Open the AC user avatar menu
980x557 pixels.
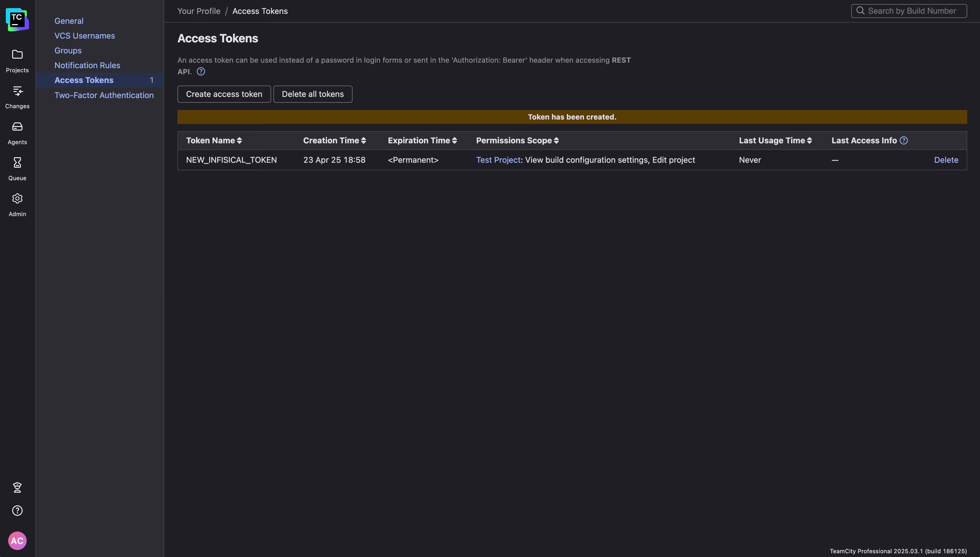(17, 540)
